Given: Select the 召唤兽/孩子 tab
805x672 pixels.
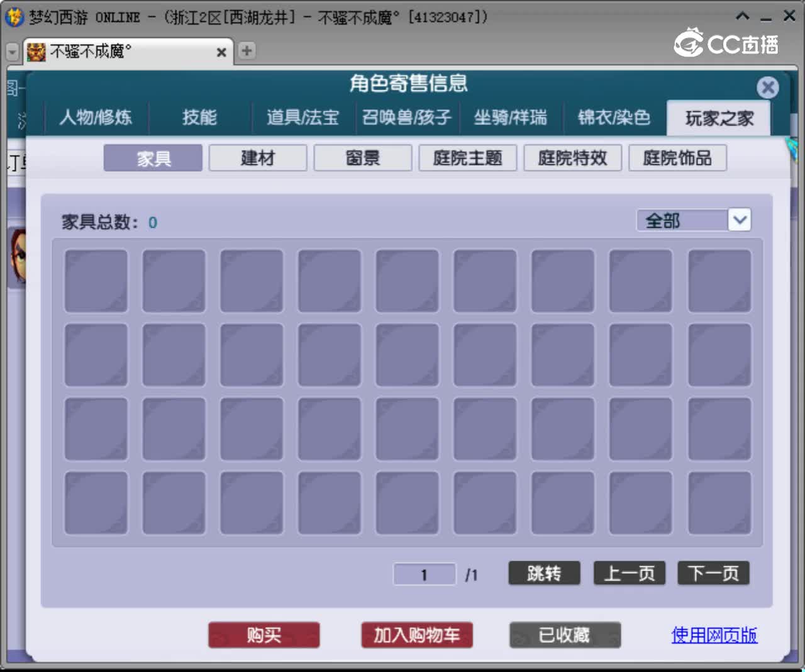Looking at the screenshot, I should point(407,118).
